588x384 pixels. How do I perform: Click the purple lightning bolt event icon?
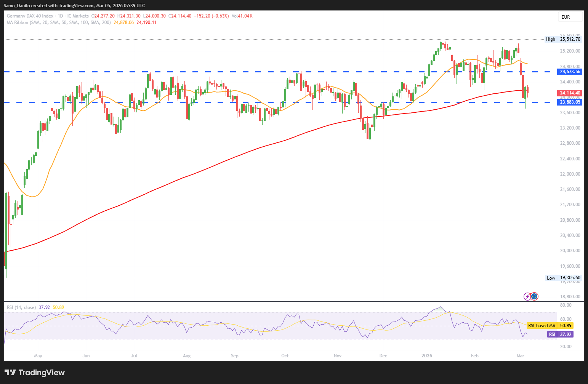527,296
